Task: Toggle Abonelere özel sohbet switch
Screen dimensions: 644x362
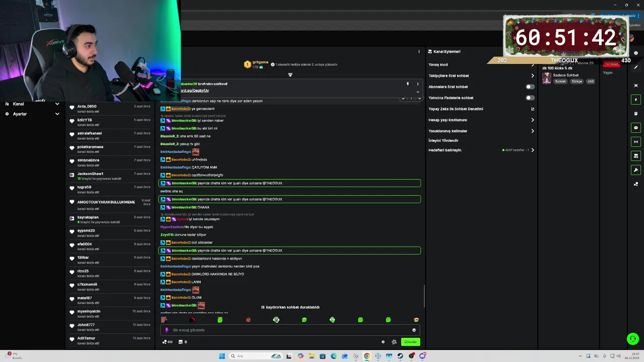Action: point(530,86)
